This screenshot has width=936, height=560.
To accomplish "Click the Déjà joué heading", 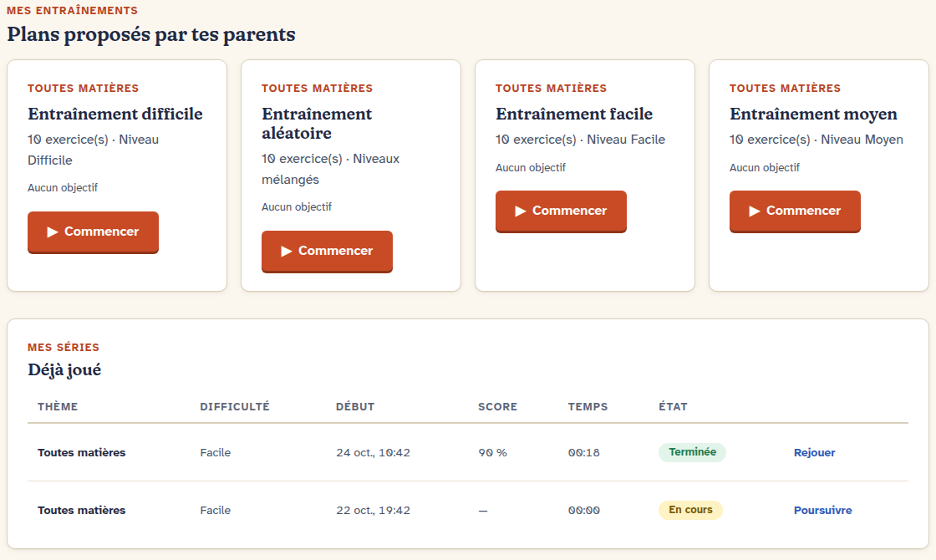I will tap(64, 370).
